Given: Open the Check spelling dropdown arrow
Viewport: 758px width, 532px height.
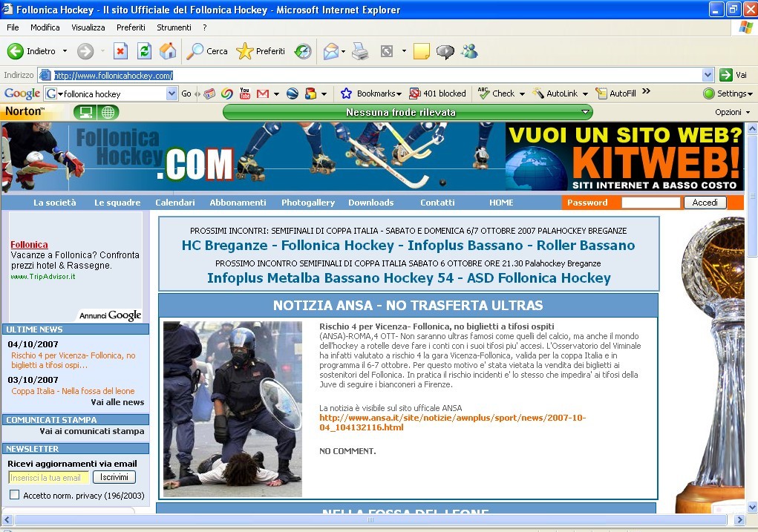Looking at the screenshot, I should coord(522,93).
